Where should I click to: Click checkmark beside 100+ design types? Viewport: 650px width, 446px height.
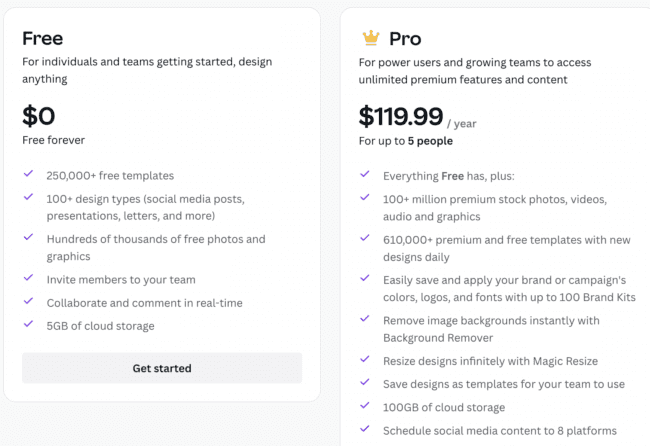click(x=28, y=196)
